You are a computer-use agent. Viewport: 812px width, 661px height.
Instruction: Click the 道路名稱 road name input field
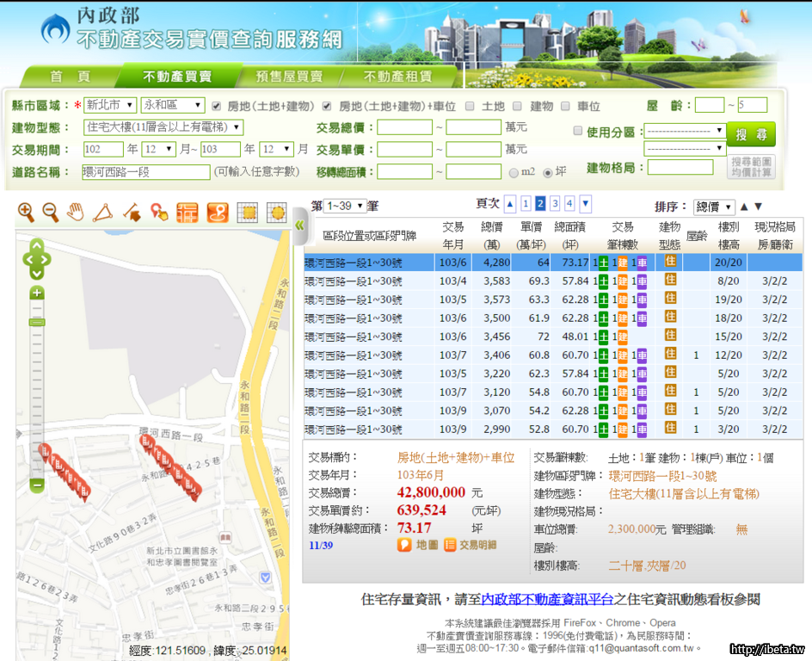point(145,172)
